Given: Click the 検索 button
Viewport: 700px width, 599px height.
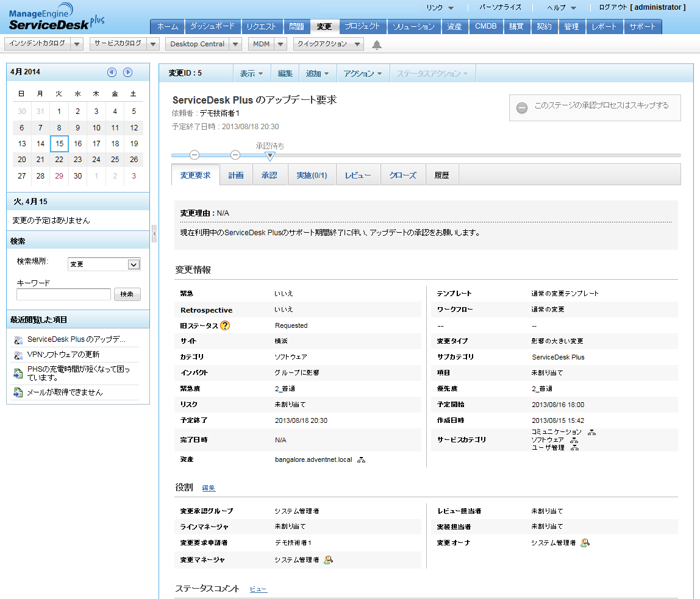Looking at the screenshot, I should click(x=127, y=294).
